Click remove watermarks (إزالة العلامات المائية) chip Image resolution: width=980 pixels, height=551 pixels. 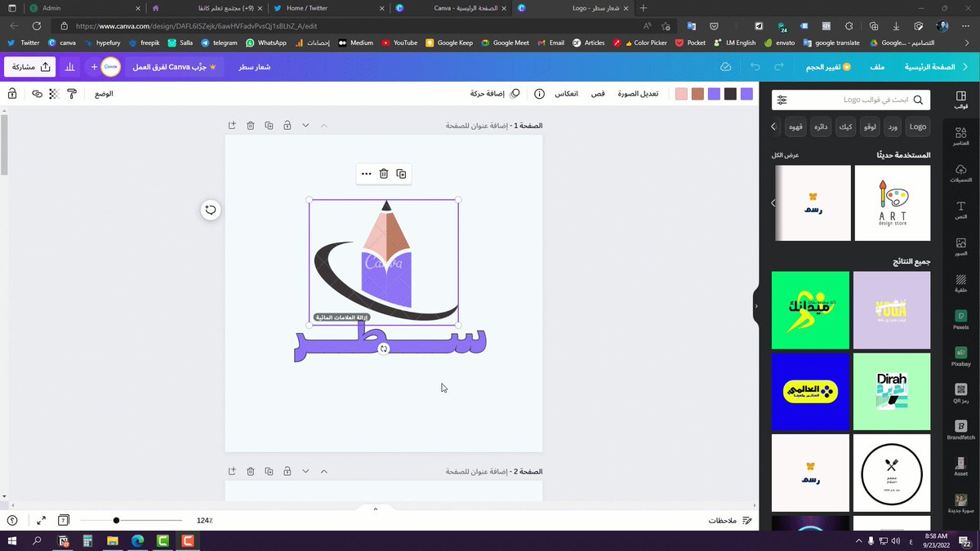click(342, 317)
